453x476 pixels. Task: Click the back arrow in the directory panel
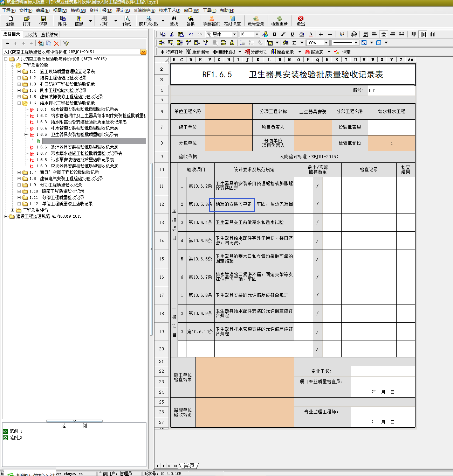click(x=7, y=43)
